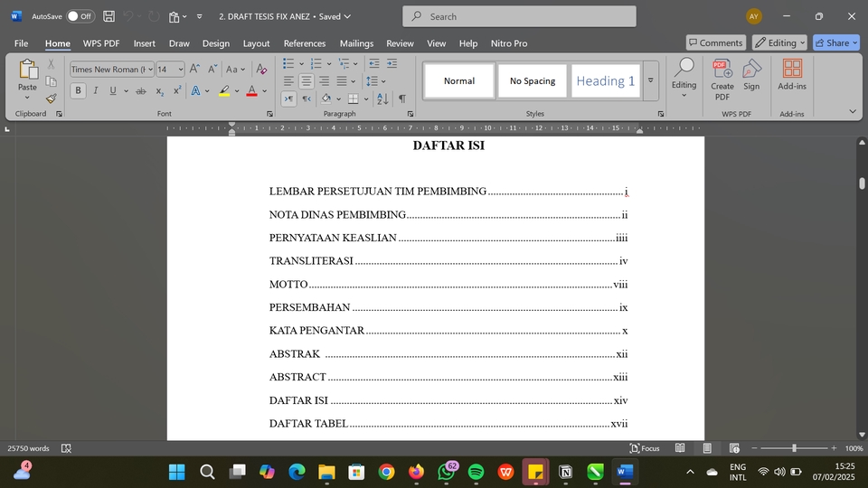Switch to the References tab
The image size is (868, 488).
click(305, 43)
